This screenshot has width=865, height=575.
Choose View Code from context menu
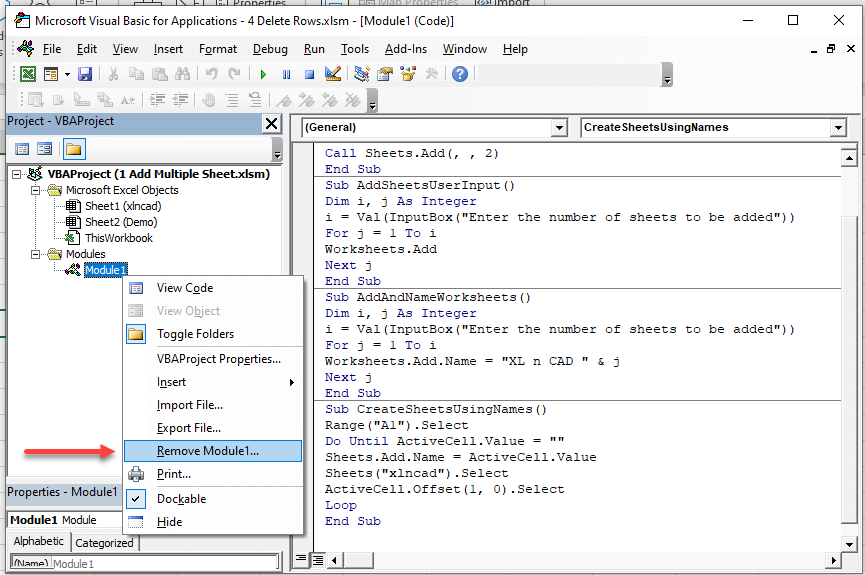(213, 288)
